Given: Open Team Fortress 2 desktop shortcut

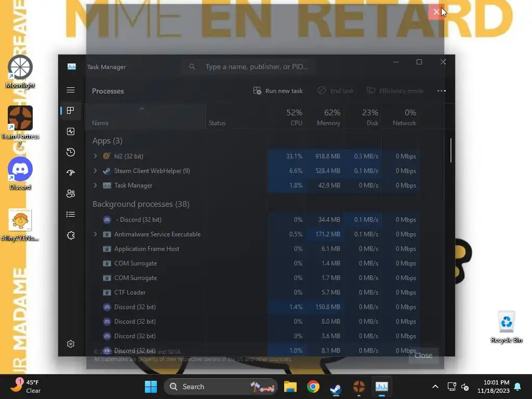Looking at the screenshot, I should click(x=20, y=126).
